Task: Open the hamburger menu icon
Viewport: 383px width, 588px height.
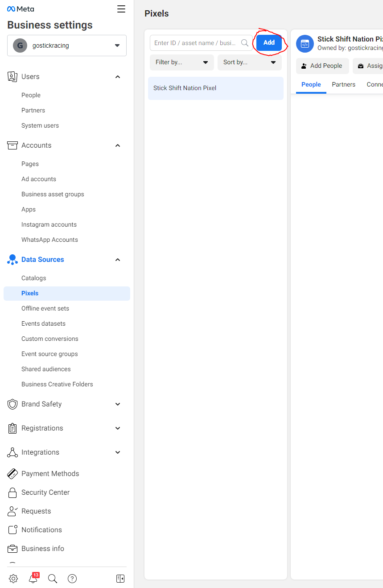Action: tap(121, 9)
